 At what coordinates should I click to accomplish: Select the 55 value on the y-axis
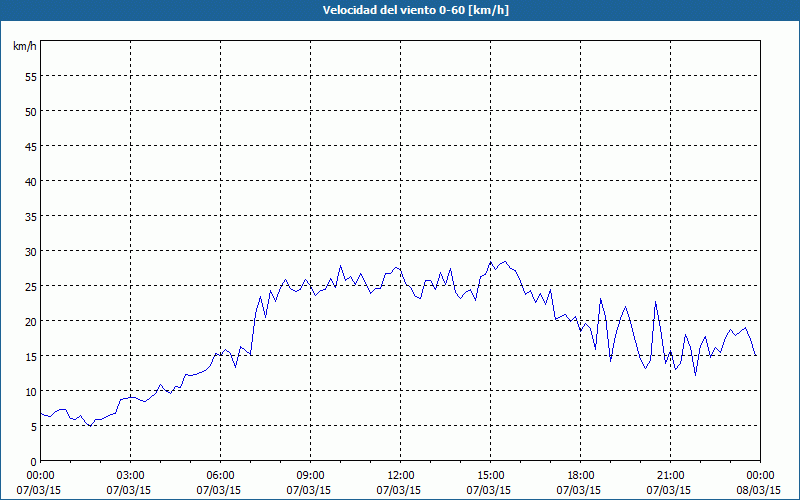tap(31, 76)
